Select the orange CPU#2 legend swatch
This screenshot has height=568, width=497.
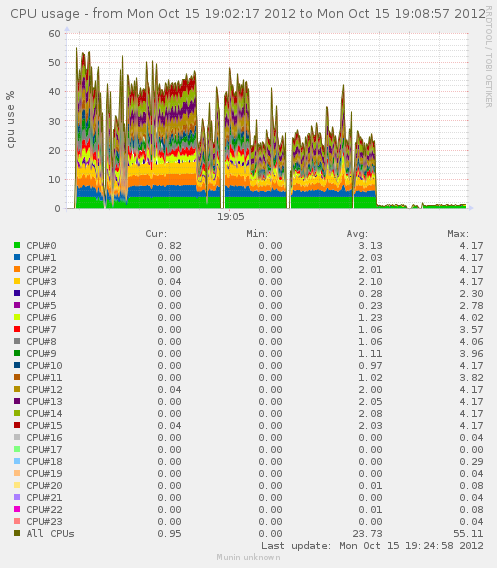[17, 269]
